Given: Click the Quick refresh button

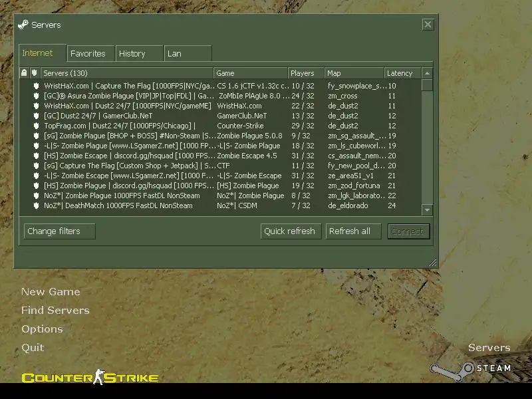Looking at the screenshot, I should (x=291, y=231).
